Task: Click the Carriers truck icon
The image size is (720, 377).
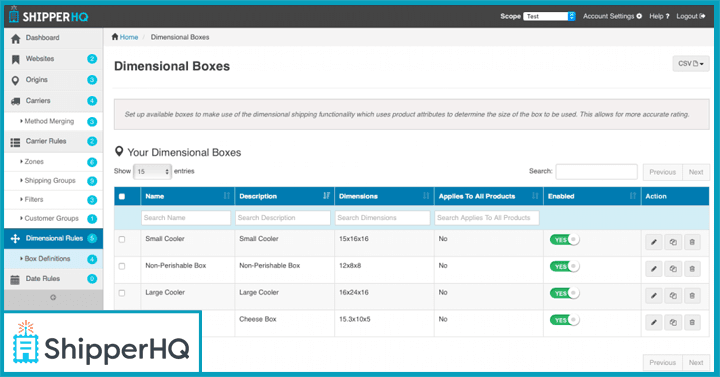Action: tap(16, 101)
